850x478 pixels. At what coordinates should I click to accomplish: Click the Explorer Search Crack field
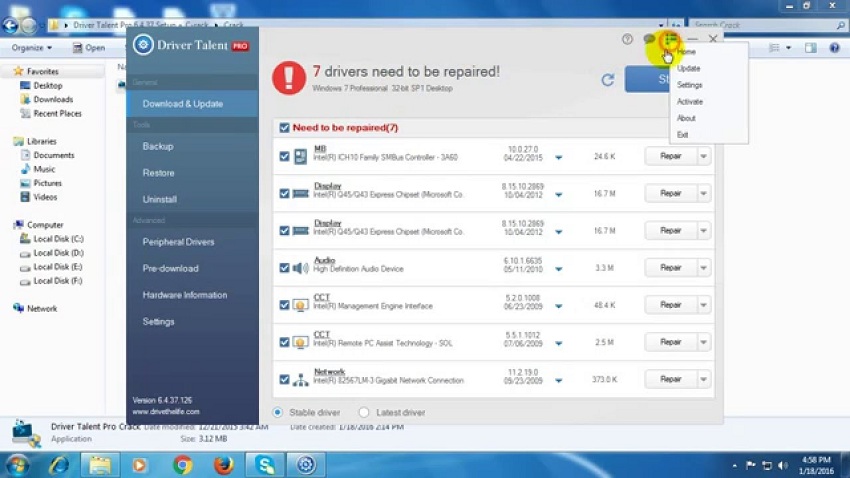tap(767, 25)
